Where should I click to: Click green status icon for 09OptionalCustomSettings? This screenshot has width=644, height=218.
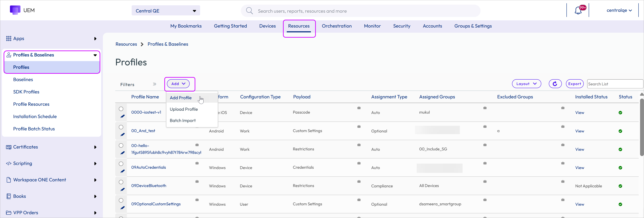pyautogui.click(x=620, y=204)
